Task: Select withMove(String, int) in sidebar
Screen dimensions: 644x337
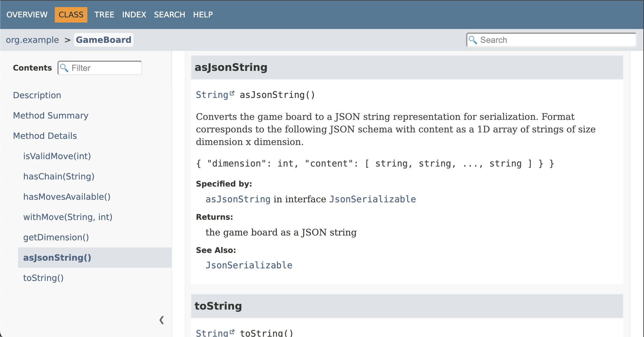Action: coord(68,217)
